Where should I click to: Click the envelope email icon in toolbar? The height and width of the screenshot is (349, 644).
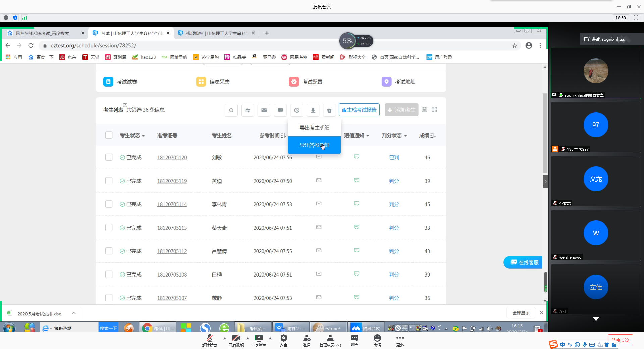pyautogui.click(x=264, y=110)
